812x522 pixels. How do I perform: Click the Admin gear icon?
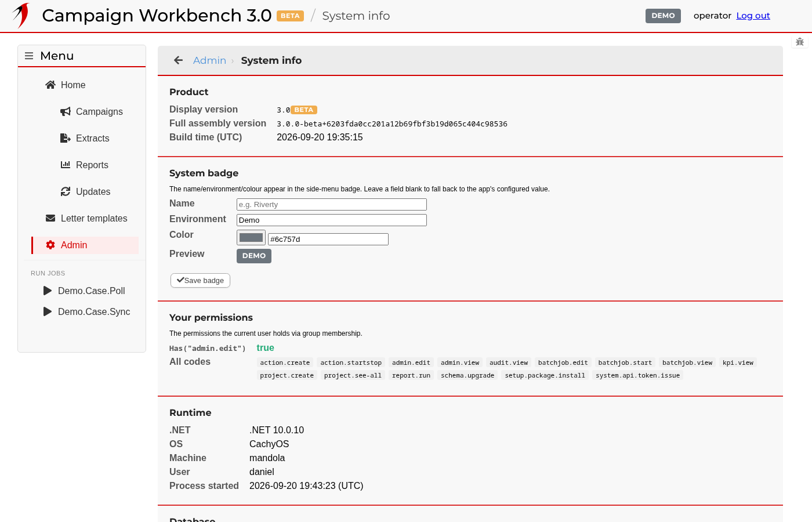pyautogui.click(x=50, y=245)
